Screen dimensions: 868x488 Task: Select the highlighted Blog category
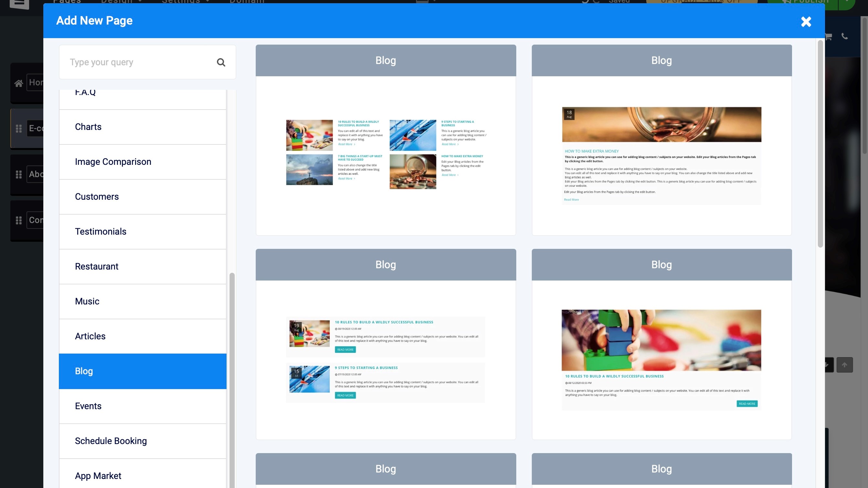point(143,371)
